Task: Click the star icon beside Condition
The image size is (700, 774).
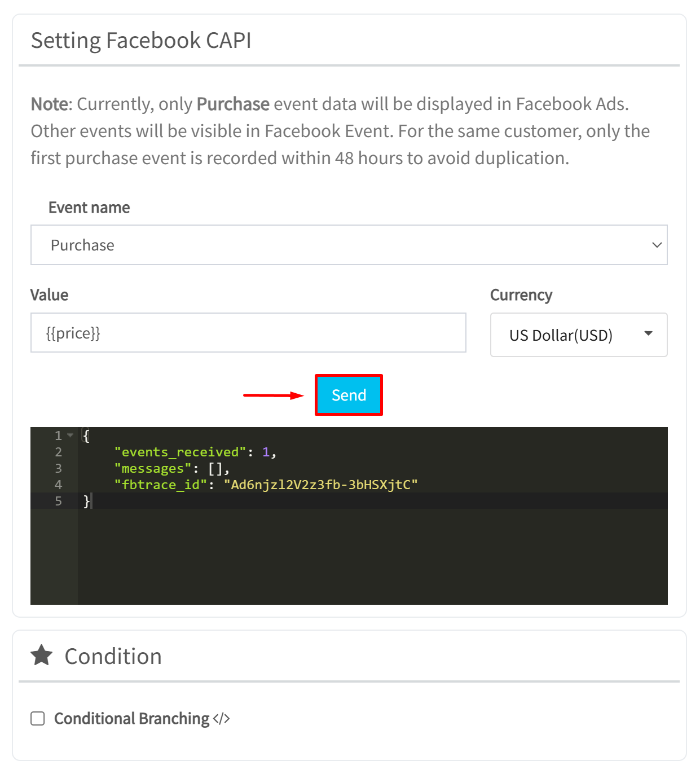Action: (x=42, y=656)
